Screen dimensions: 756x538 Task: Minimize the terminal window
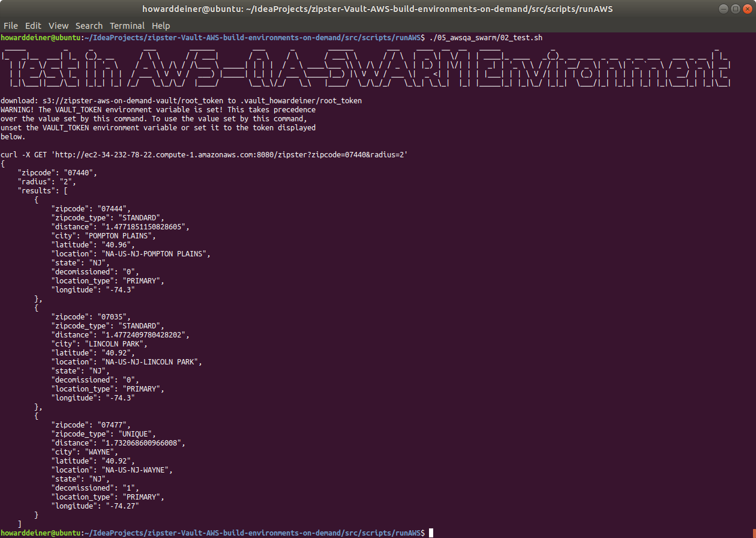pyautogui.click(x=724, y=8)
